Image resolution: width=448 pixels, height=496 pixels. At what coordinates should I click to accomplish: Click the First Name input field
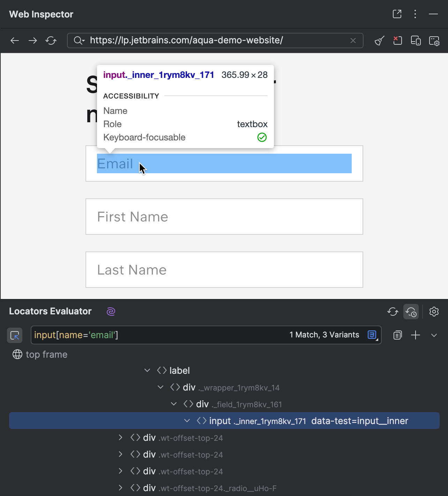(224, 217)
